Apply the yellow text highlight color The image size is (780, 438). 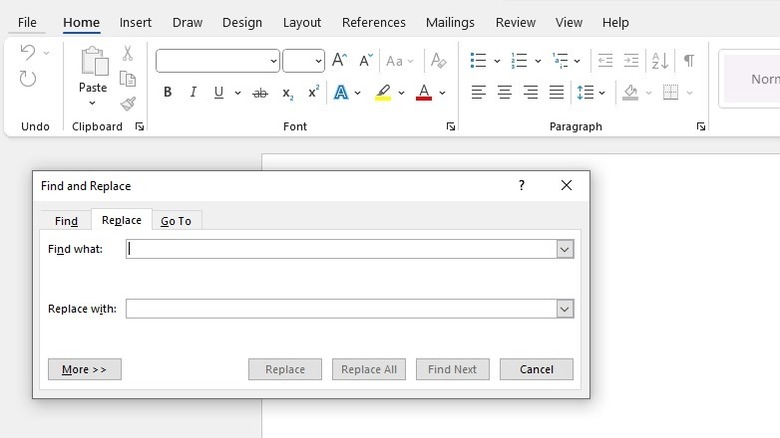point(383,93)
